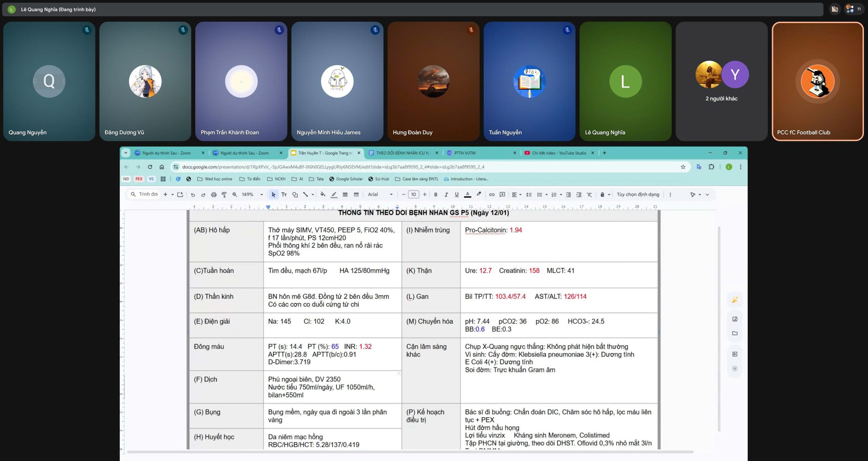The height and width of the screenshot is (461, 868).
Task: Click the text color A swatch
Action: pos(468,194)
